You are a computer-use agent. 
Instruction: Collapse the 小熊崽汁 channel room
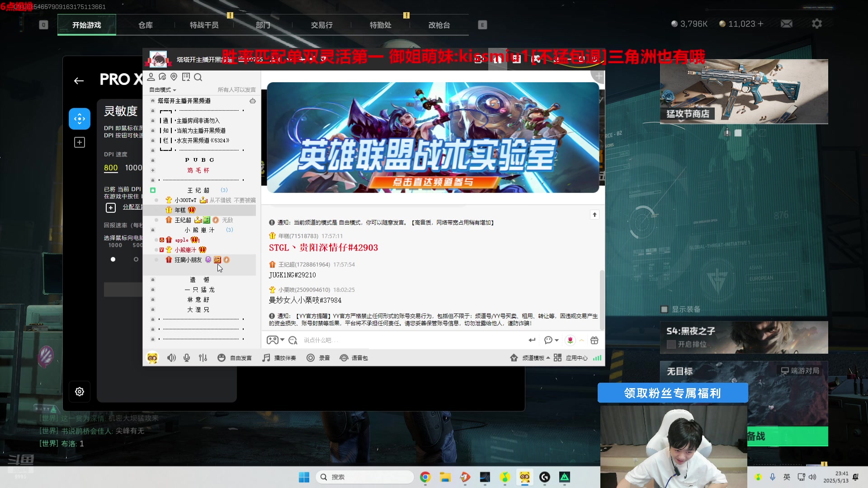[153, 230]
